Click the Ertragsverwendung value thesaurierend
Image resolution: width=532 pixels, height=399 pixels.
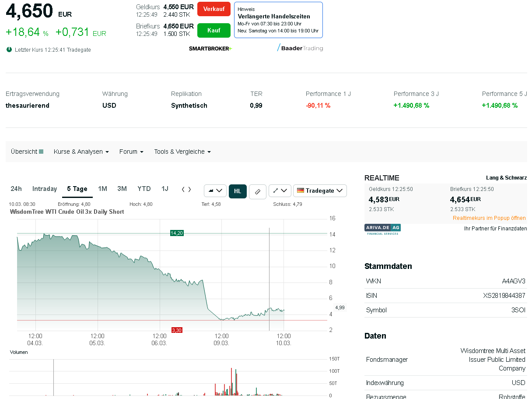click(x=28, y=106)
